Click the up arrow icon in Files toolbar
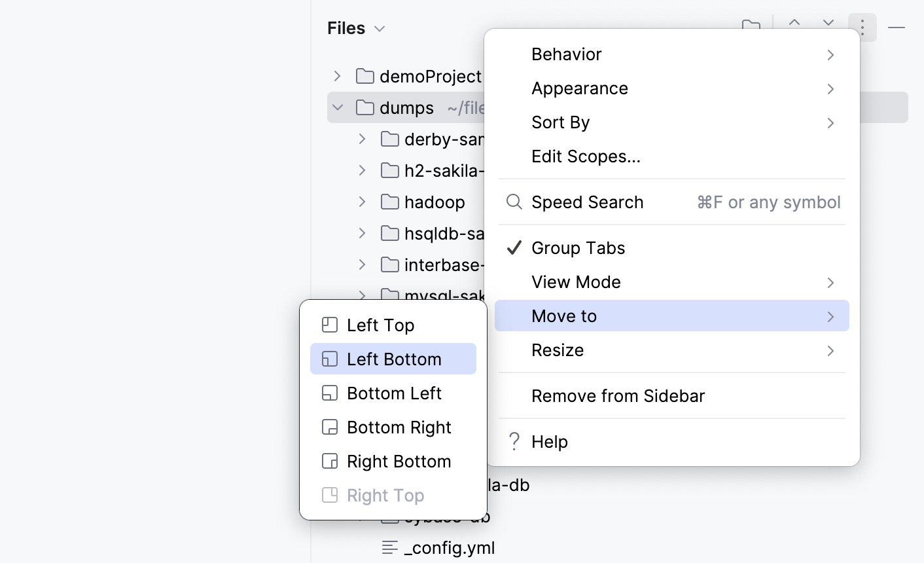This screenshot has width=924, height=563. pyautogui.click(x=794, y=23)
